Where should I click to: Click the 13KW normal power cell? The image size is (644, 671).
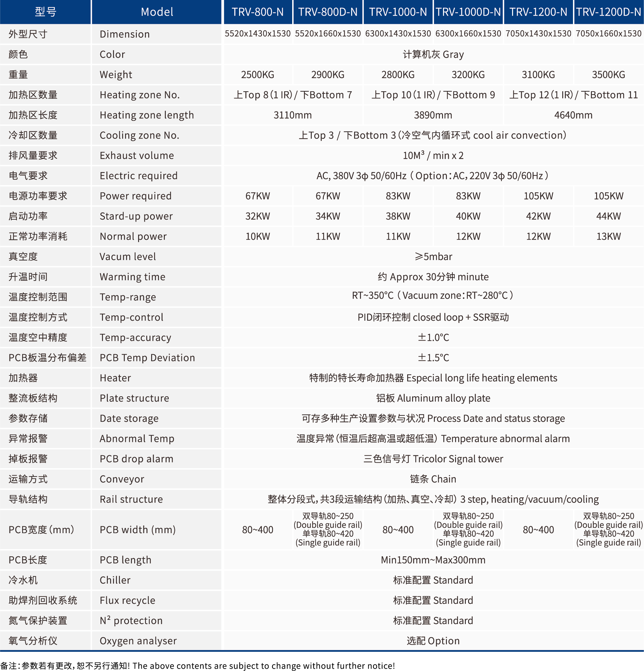pyautogui.click(x=608, y=236)
